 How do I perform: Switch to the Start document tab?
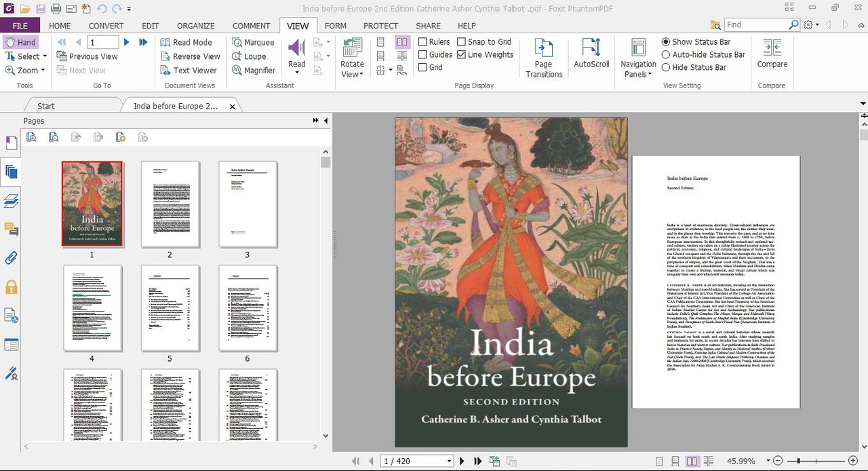46,106
